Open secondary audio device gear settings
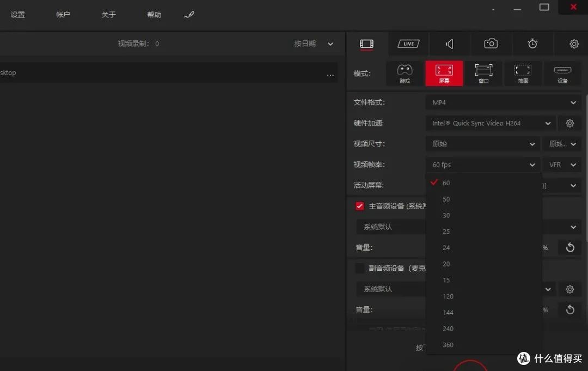588x371 pixels. (569, 289)
